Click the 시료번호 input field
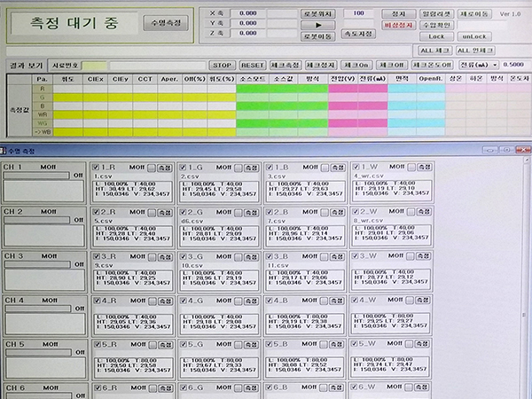Image resolution: width=532 pixels, height=399 pixels. point(94,66)
